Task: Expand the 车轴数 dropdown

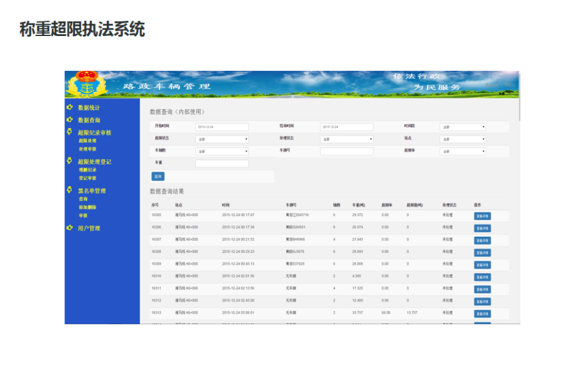Action: pyautogui.click(x=222, y=152)
